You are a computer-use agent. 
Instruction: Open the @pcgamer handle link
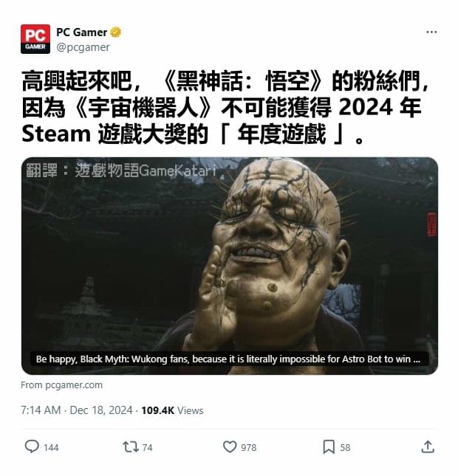tap(83, 47)
